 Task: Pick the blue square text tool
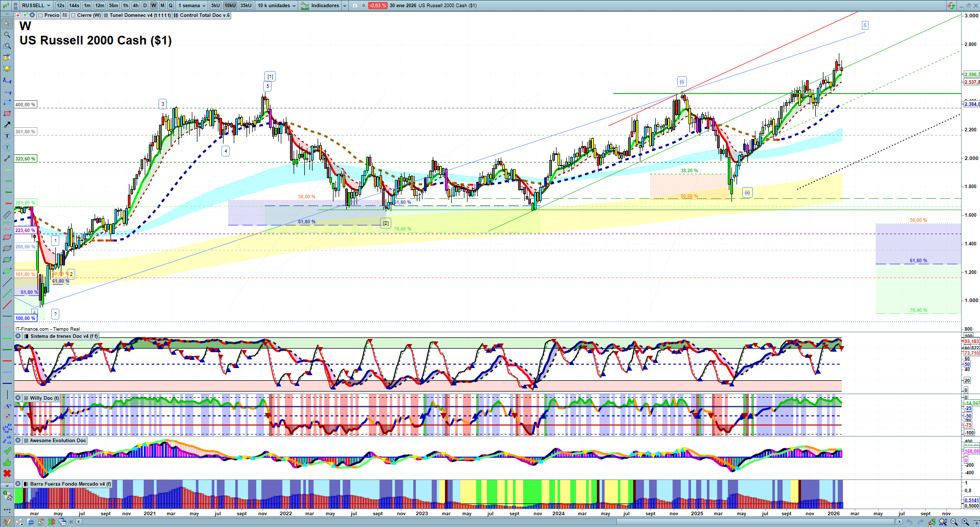[7, 136]
